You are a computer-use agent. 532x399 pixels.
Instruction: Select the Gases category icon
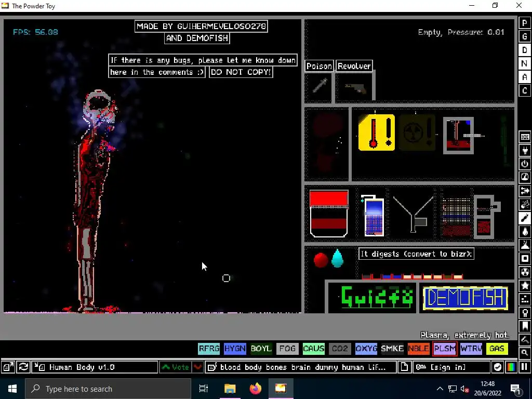525,218
